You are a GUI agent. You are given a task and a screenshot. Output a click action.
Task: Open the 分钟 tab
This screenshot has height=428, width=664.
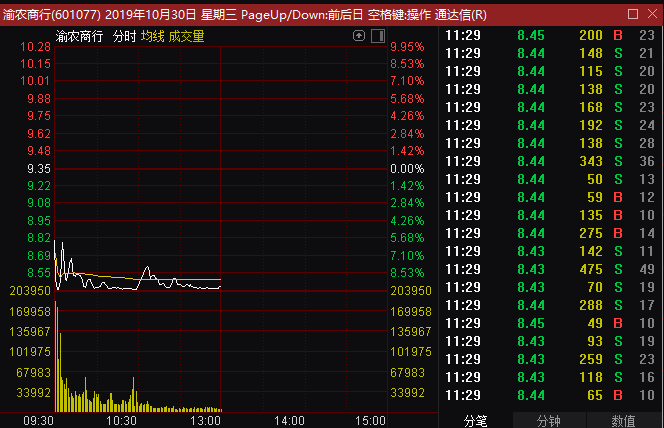click(549, 421)
